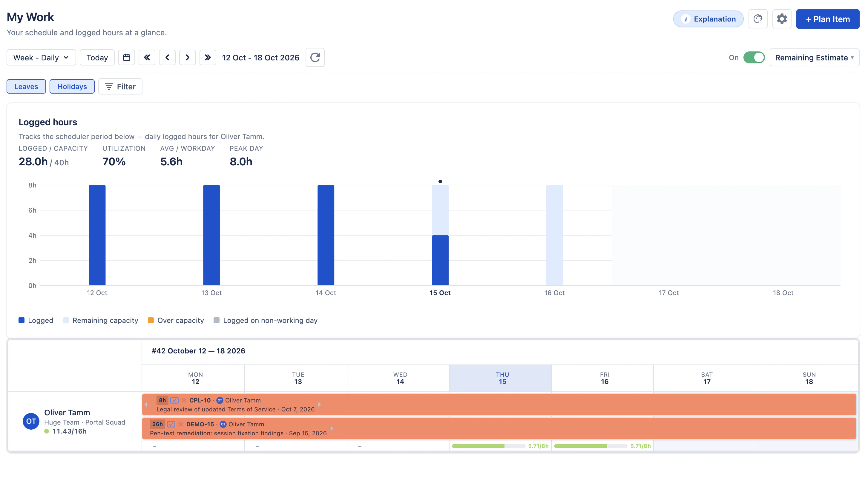
Task: Open the Explanation info button
Action: [708, 19]
